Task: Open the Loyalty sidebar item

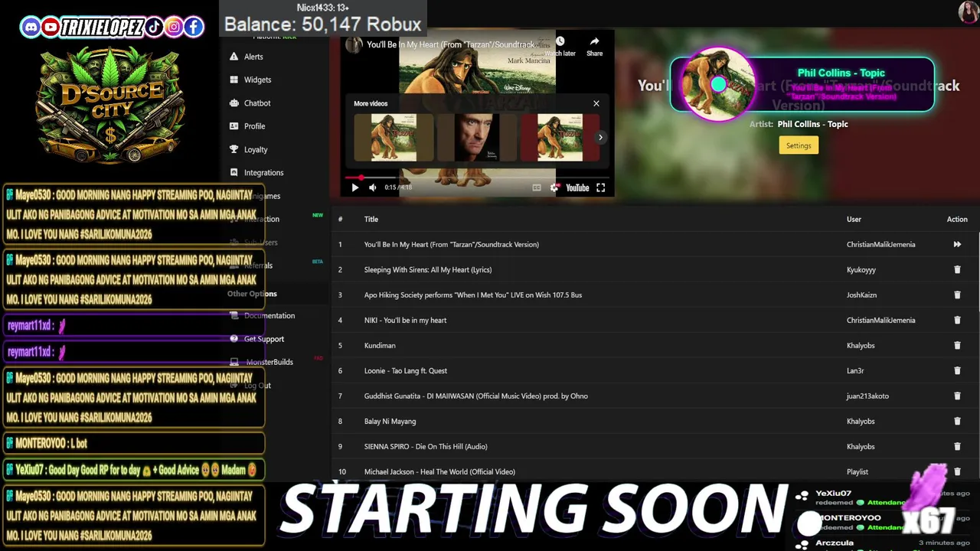Action: coord(256,150)
